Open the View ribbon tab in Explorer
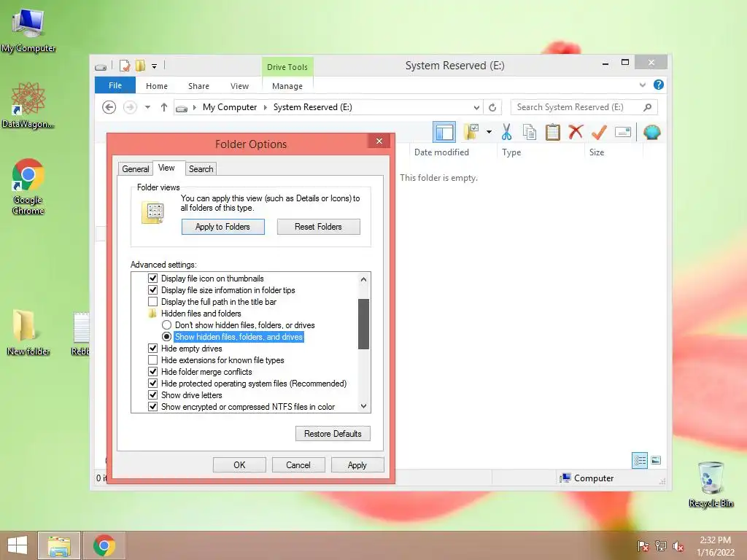This screenshot has height=560, width=747. click(x=239, y=86)
